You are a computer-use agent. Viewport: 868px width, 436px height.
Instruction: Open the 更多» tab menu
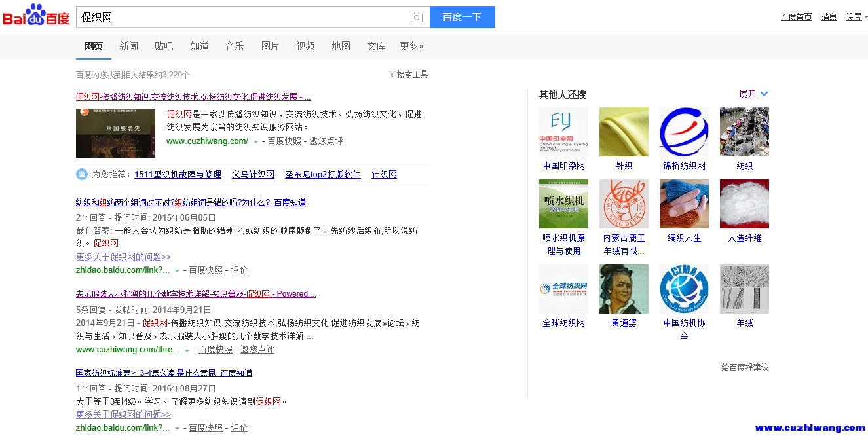point(411,46)
